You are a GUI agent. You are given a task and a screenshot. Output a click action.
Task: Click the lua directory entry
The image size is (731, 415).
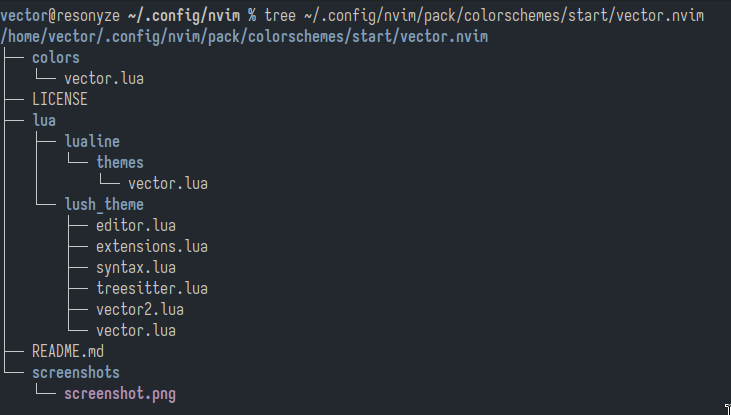44,121
